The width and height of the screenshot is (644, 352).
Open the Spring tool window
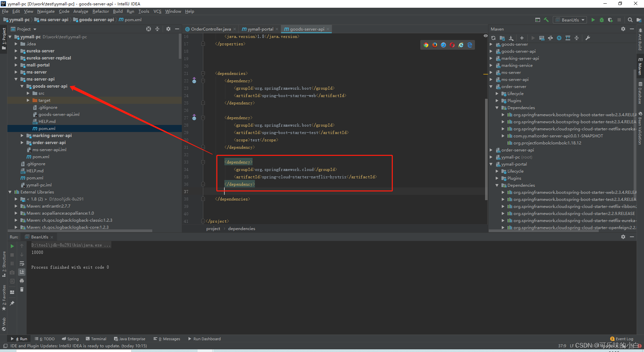pyautogui.click(x=70, y=339)
